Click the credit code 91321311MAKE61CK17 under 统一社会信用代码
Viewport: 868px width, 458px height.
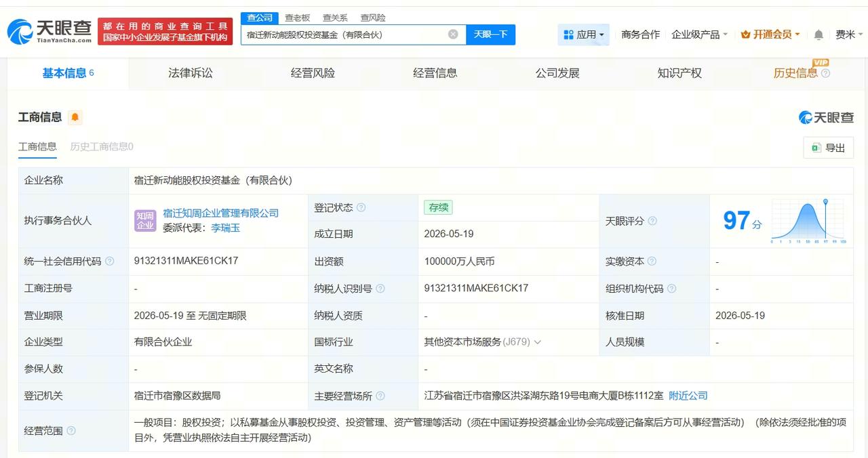click(x=186, y=261)
